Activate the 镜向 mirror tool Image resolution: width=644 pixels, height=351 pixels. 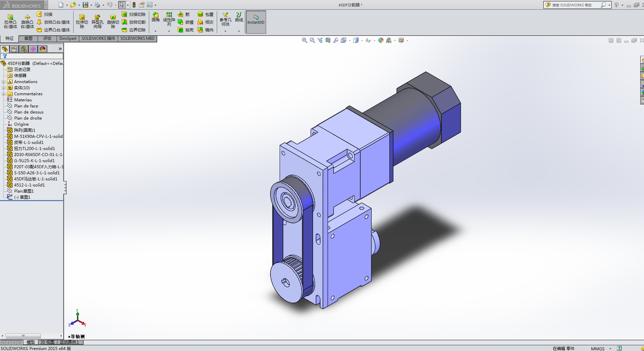(206, 30)
